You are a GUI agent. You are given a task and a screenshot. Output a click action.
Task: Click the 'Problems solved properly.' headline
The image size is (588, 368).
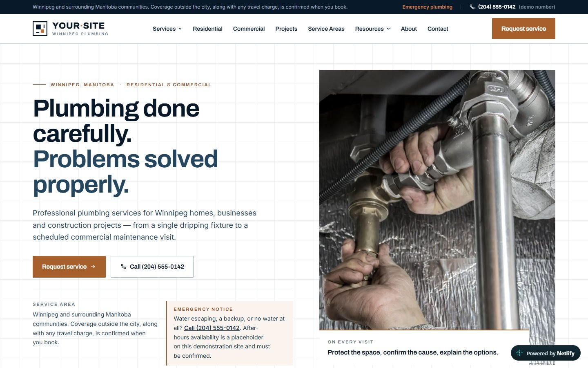(x=125, y=172)
